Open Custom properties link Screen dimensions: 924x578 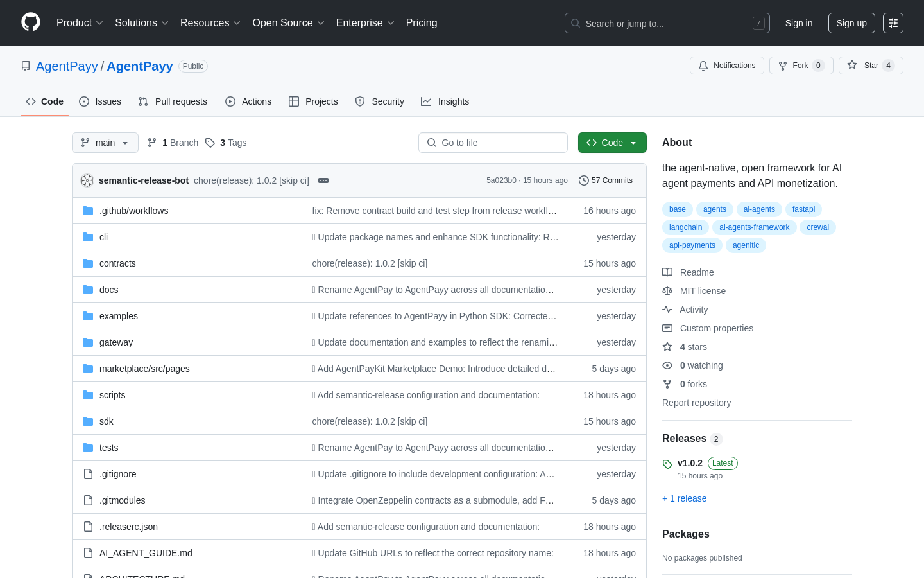click(716, 328)
